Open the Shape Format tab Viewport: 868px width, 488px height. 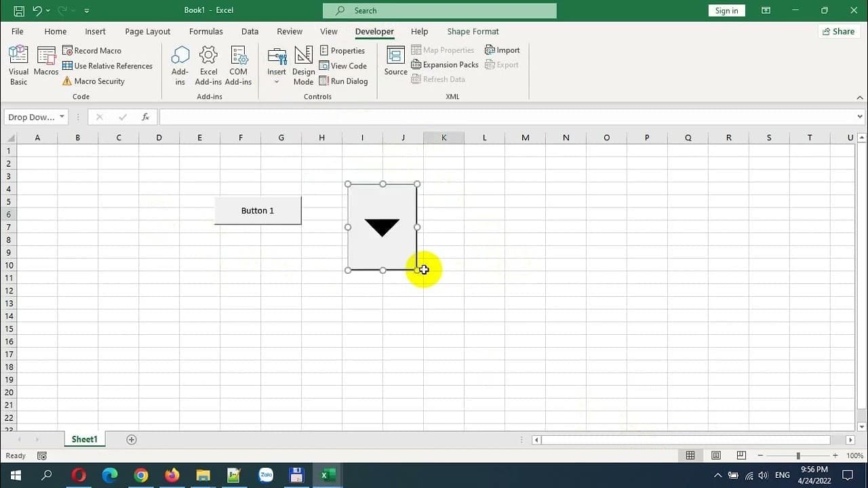473,31
